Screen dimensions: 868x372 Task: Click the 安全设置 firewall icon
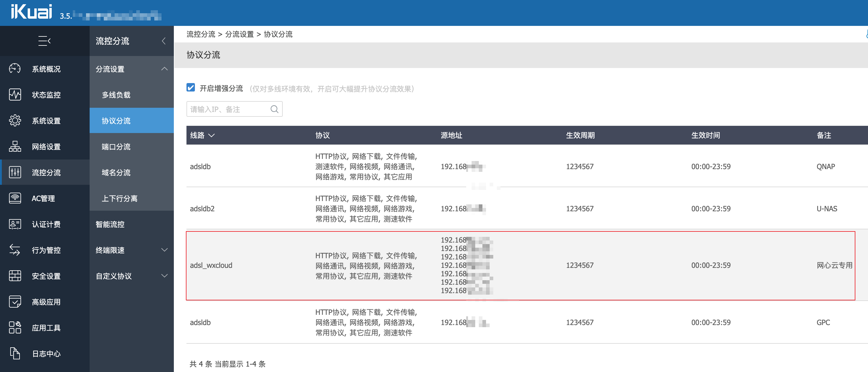coord(15,276)
